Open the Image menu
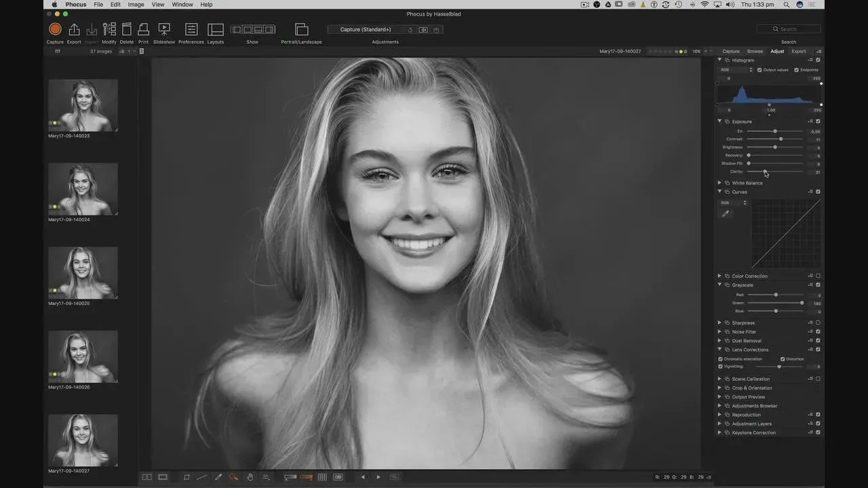The image size is (868, 488). 136,5
